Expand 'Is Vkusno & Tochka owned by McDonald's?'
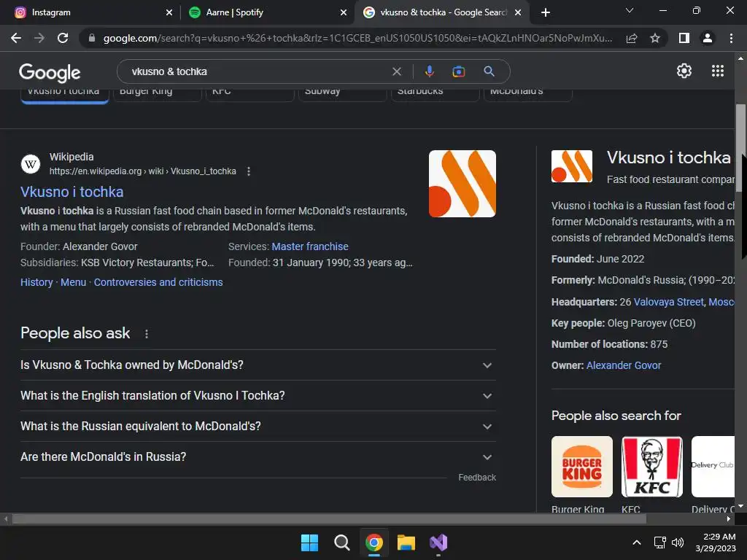This screenshot has width=747, height=560. (x=258, y=365)
